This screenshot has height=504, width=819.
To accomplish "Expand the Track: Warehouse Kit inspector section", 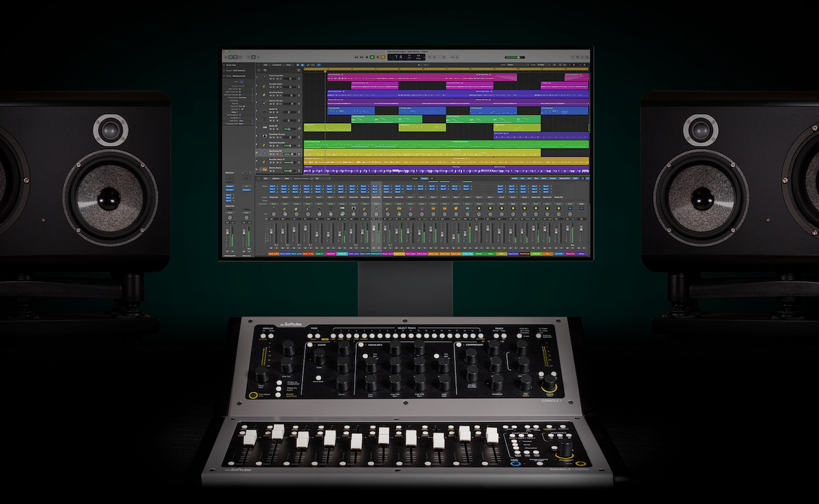I will 223,74.
